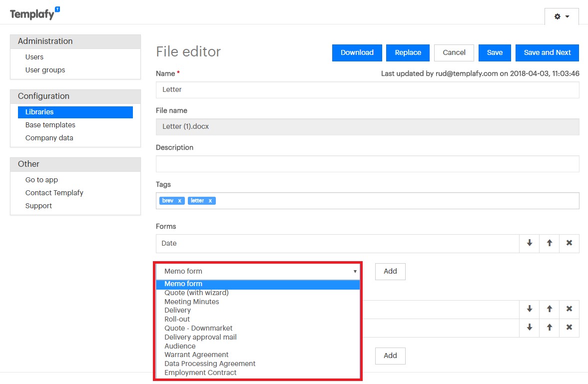Save the file
This screenshot has height=384, width=588.
pos(495,53)
